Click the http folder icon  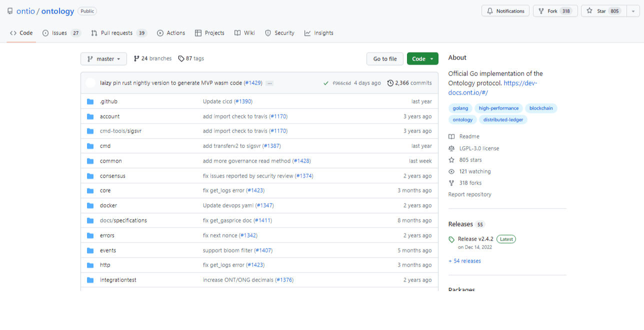(x=90, y=265)
